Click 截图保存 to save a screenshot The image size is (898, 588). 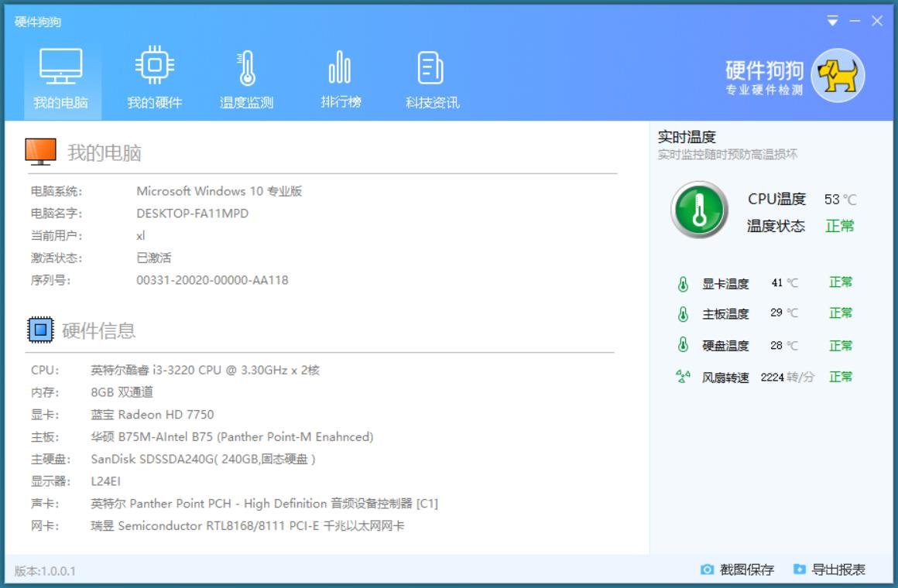(738, 570)
